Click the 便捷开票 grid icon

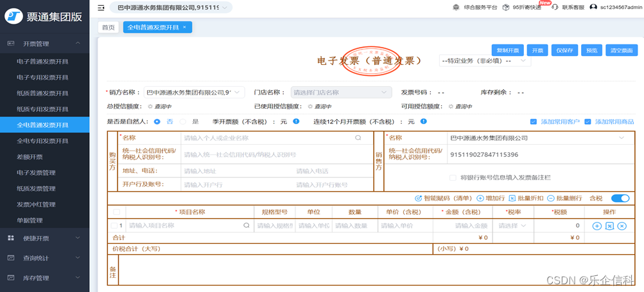[12, 238]
